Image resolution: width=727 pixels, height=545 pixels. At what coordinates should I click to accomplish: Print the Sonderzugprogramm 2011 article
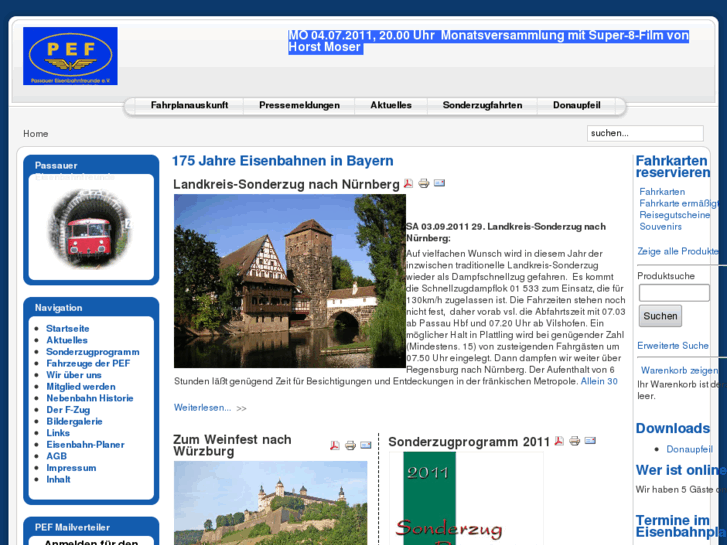pos(574,441)
